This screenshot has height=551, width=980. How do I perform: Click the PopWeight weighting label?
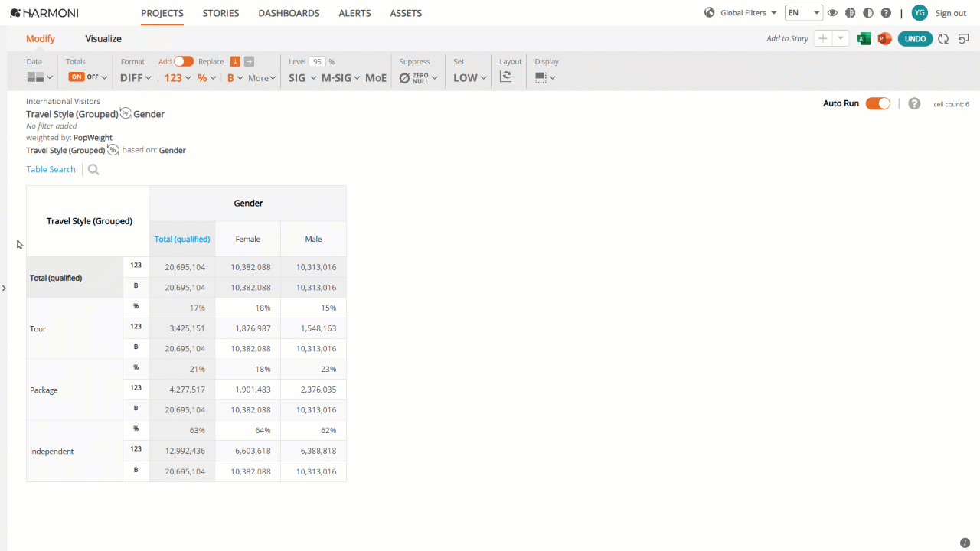click(x=93, y=138)
